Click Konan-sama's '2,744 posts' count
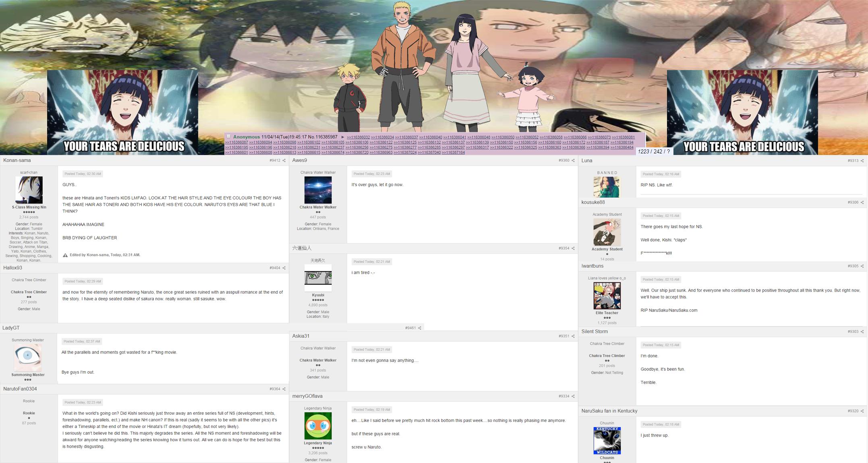The width and height of the screenshot is (868, 463). 29,217
